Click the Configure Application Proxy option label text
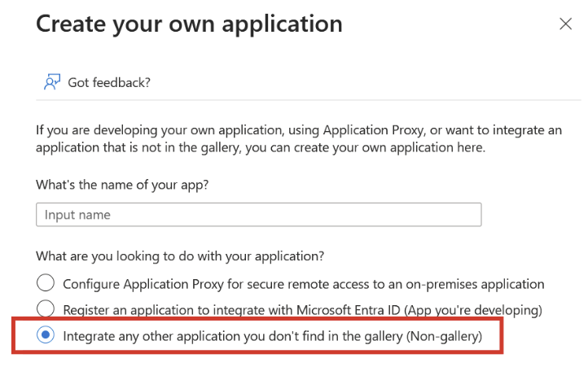 pos(303,284)
